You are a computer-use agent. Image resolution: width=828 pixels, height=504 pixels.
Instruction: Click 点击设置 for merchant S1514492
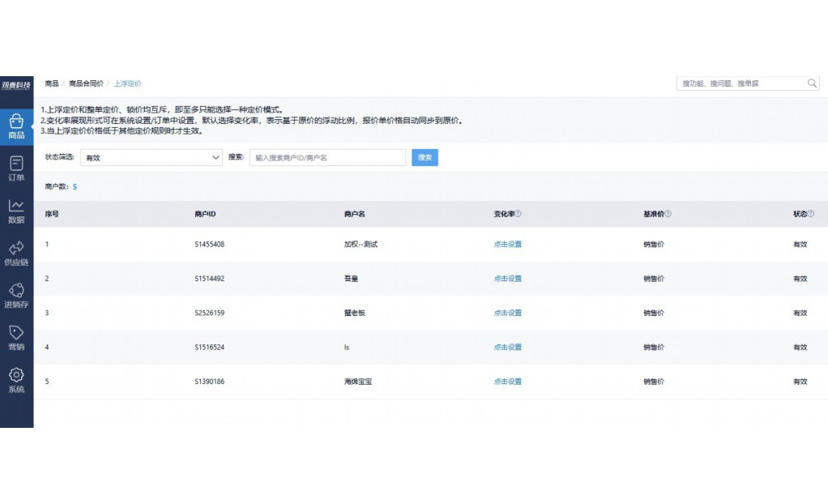[x=507, y=279]
